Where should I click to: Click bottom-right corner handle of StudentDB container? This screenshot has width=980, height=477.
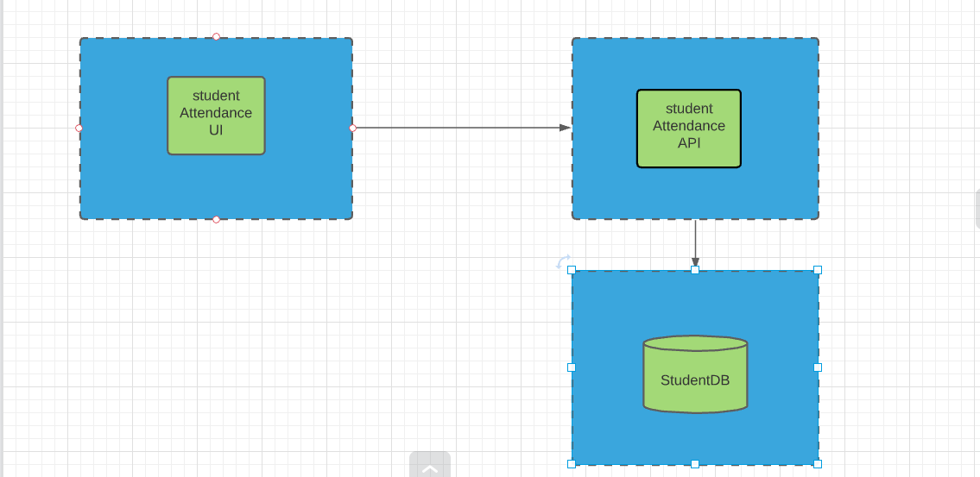pos(818,464)
